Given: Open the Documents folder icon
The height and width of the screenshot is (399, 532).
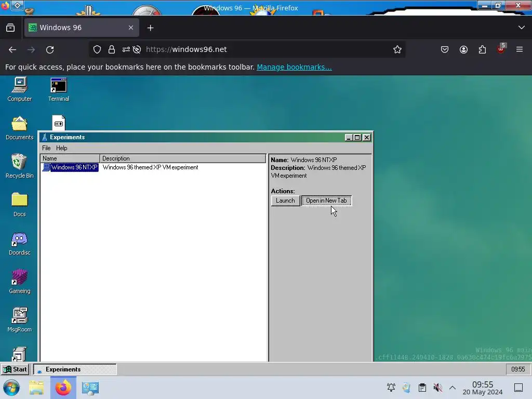Looking at the screenshot, I should point(20,128).
